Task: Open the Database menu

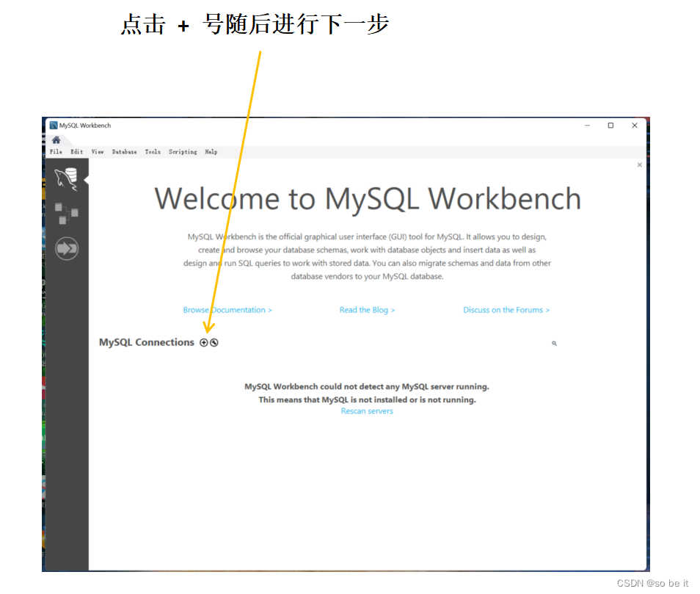Action: [124, 152]
